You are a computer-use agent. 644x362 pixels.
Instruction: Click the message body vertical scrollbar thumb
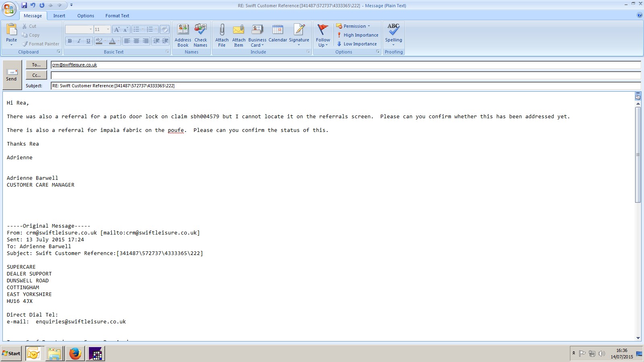click(638, 155)
